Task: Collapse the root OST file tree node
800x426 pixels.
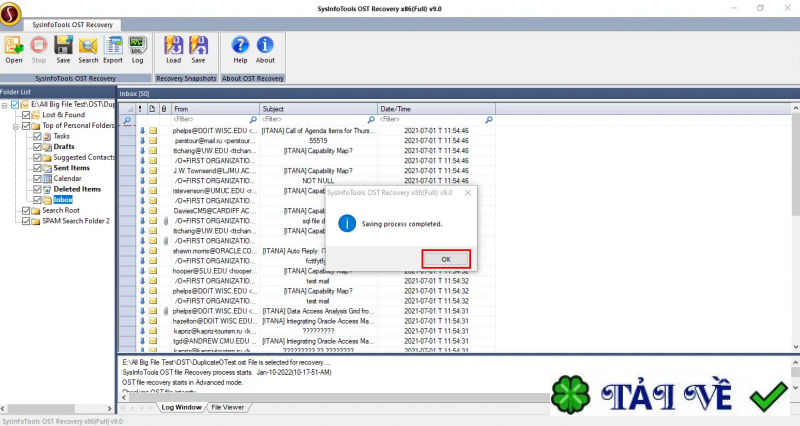Action: [x=5, y=105]
